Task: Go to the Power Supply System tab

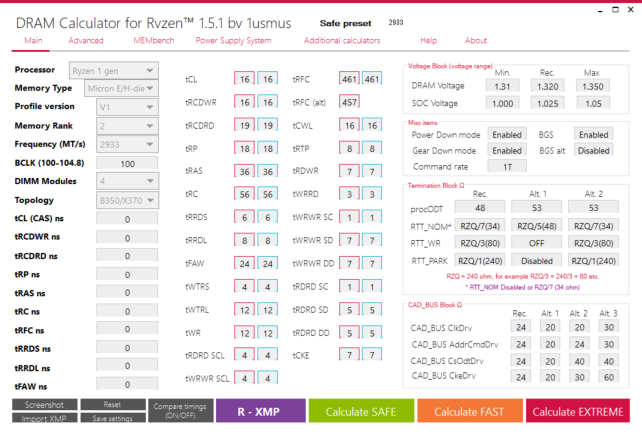Action: point(233,41)
